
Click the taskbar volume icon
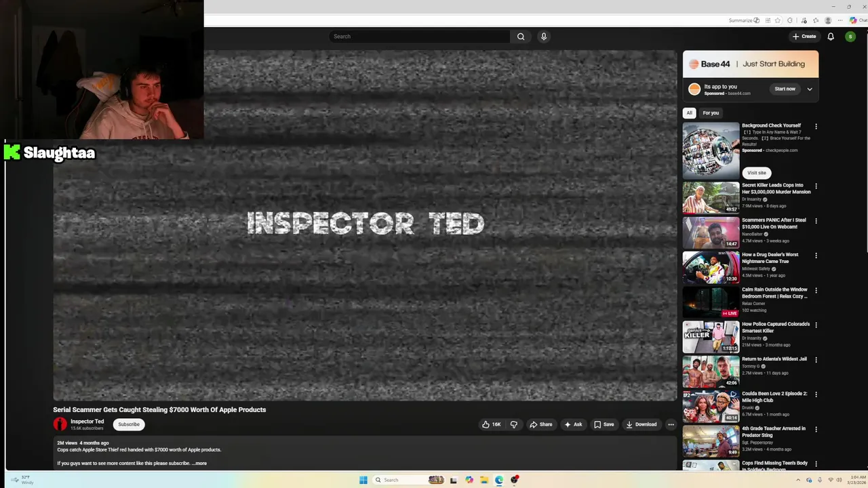(840, 480)
